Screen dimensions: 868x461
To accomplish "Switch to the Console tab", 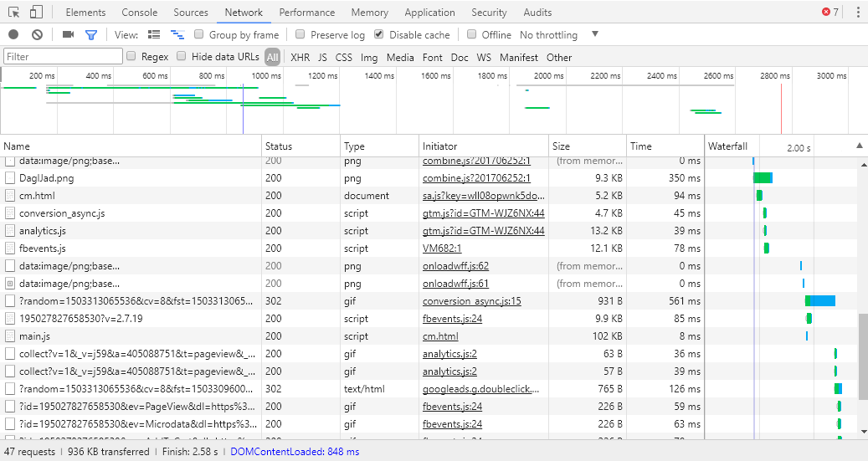I will (140, 13).
